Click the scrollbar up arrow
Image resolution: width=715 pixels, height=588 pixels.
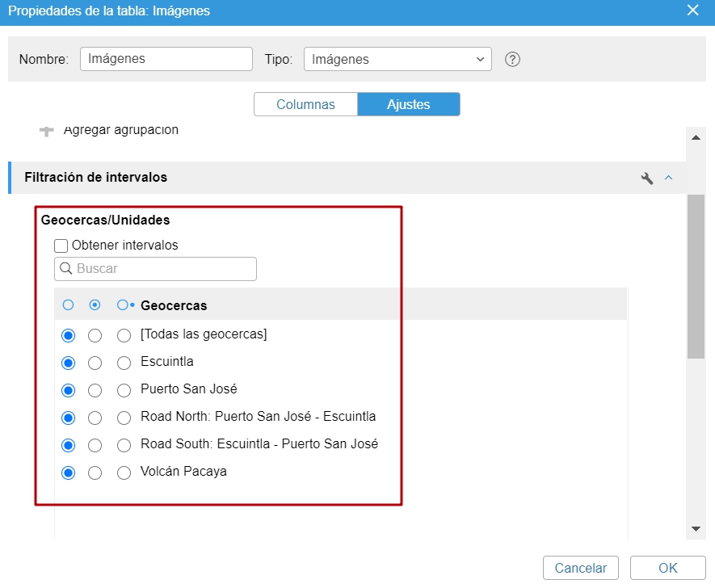[695, 136]
